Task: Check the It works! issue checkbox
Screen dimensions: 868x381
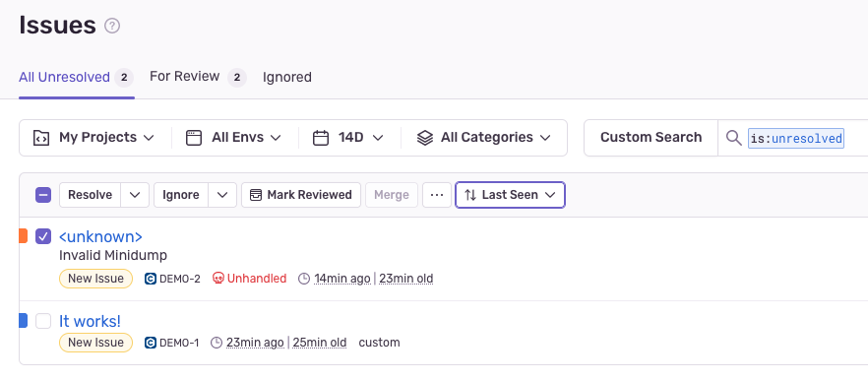Action: point(43,321)
